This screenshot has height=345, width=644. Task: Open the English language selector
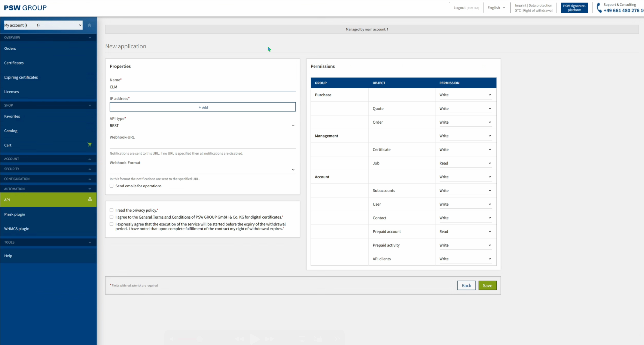point(496,8)
